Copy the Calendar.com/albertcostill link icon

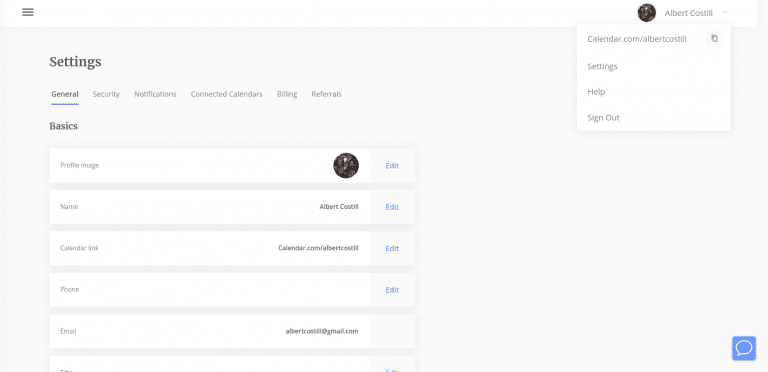714,38
